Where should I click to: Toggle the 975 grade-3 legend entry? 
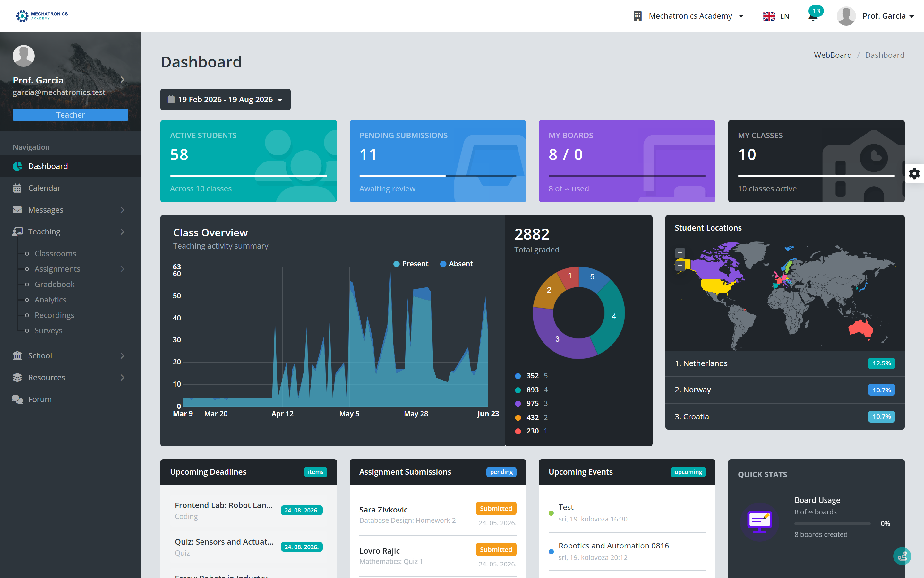(531, 403)
